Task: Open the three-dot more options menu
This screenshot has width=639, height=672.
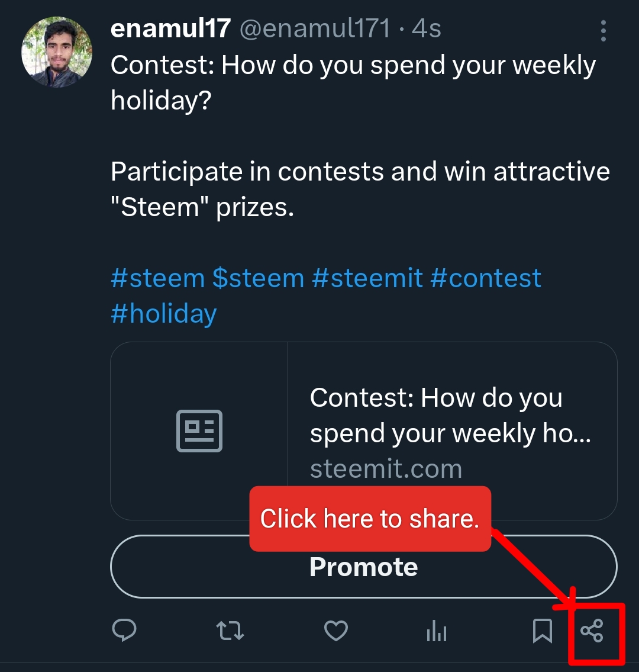Action: pos(603,31)
